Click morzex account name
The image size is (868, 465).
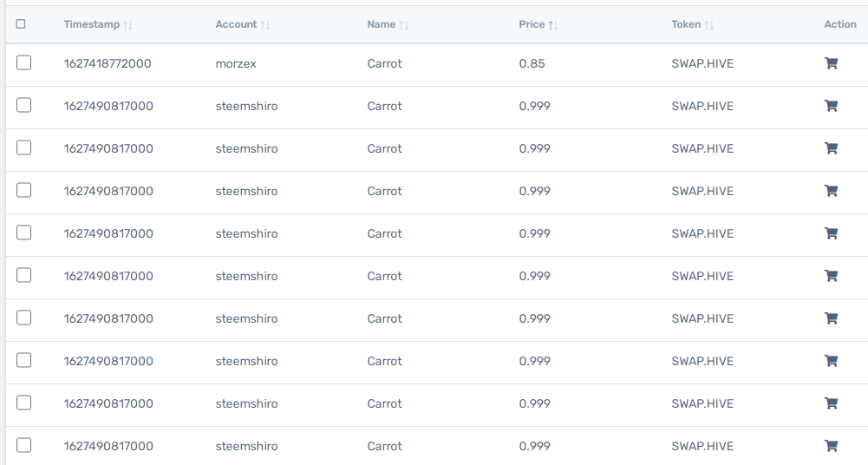(236, 63)
